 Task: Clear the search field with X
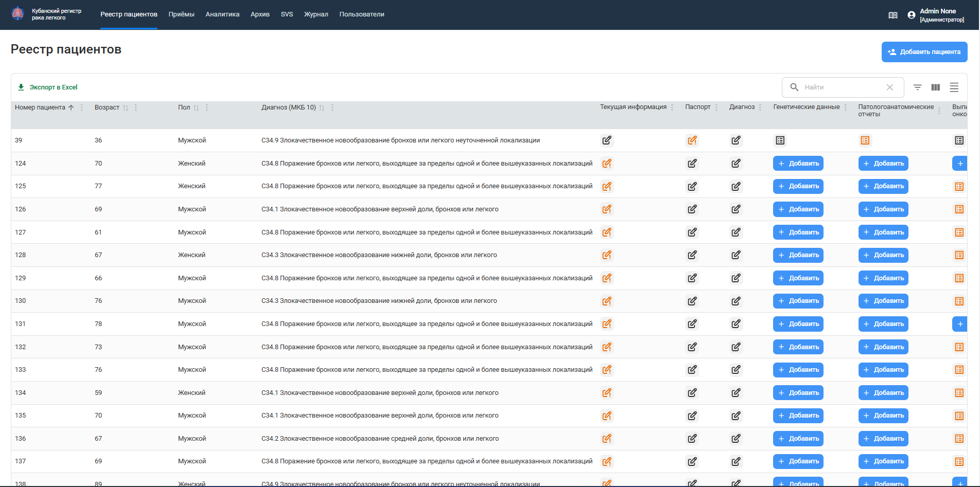coord(889,87)
